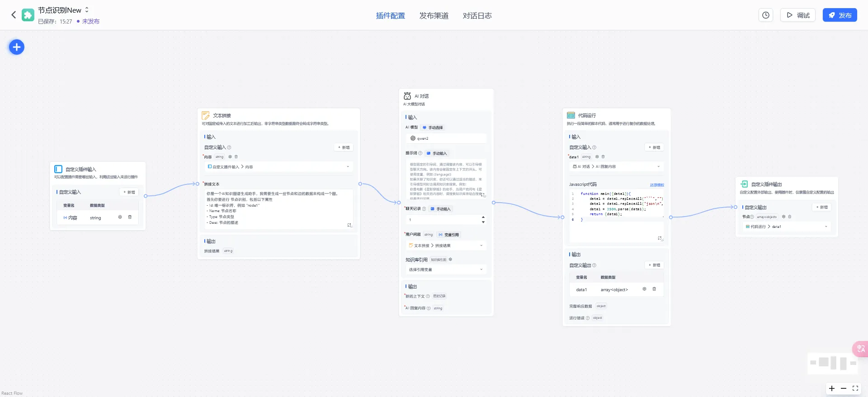Click the 代码运行 node icon
The image size is (868, 397).
571,115
